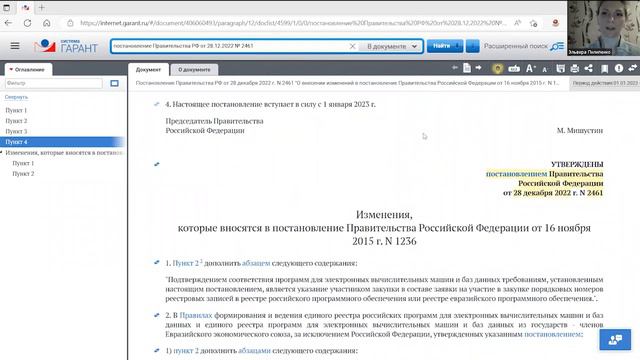The height and width of the screenshot is (360, 640).
Task: Click the comment marker beside paragraph 4
Action: click(x=156, y=104)
